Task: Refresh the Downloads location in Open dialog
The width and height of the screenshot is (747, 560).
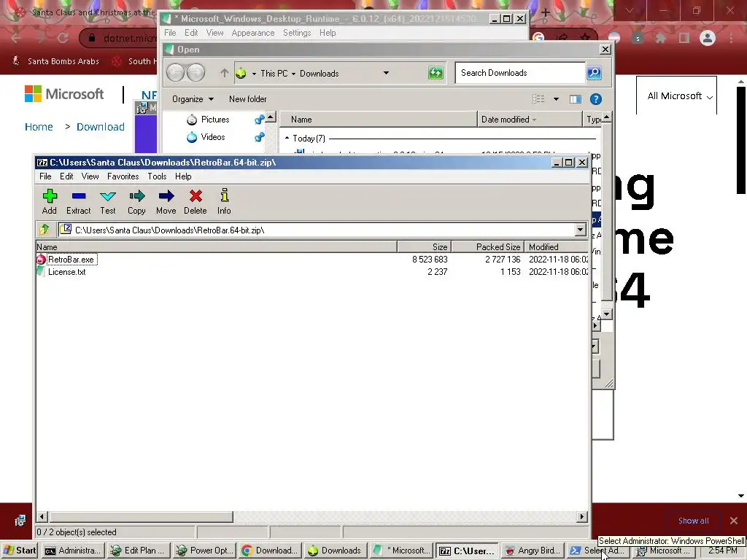Action: [436, 73]
